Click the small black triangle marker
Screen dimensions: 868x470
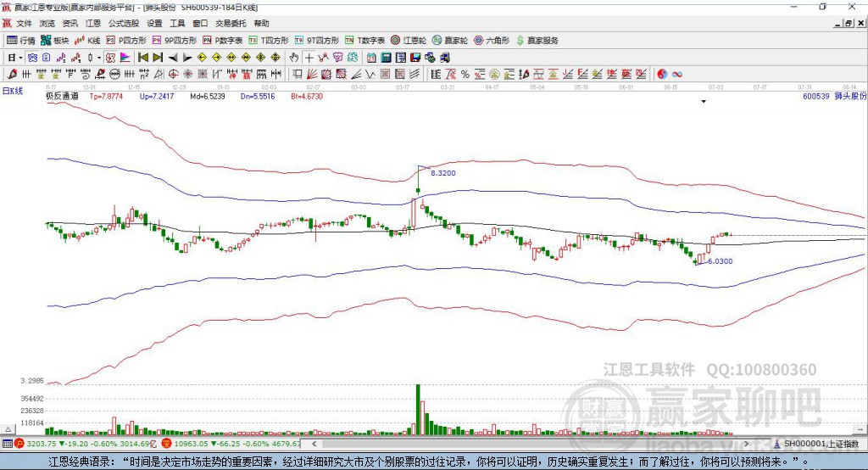[x=704, y=102]
